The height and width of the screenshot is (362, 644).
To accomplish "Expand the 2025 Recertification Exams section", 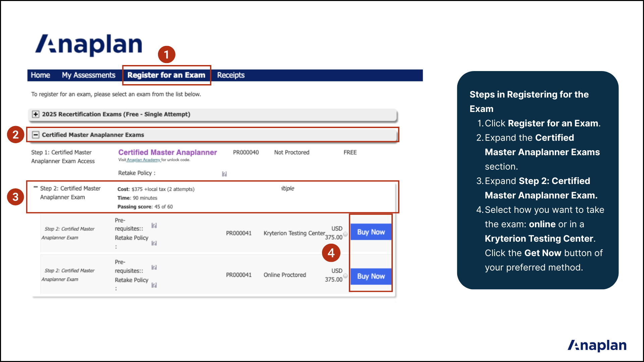I will pos(36,114).
